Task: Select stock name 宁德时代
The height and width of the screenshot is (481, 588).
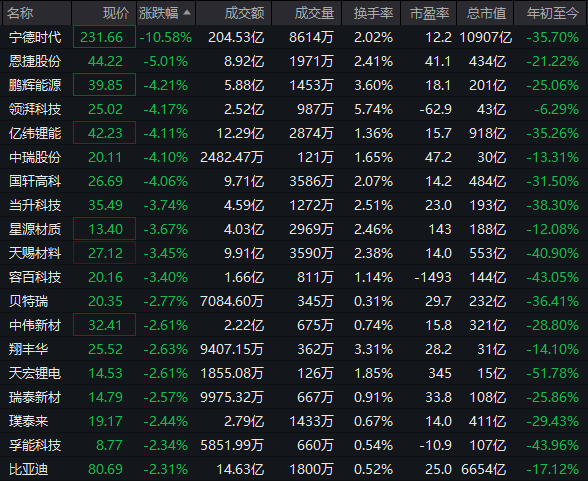Action: (x=35, y=37)
